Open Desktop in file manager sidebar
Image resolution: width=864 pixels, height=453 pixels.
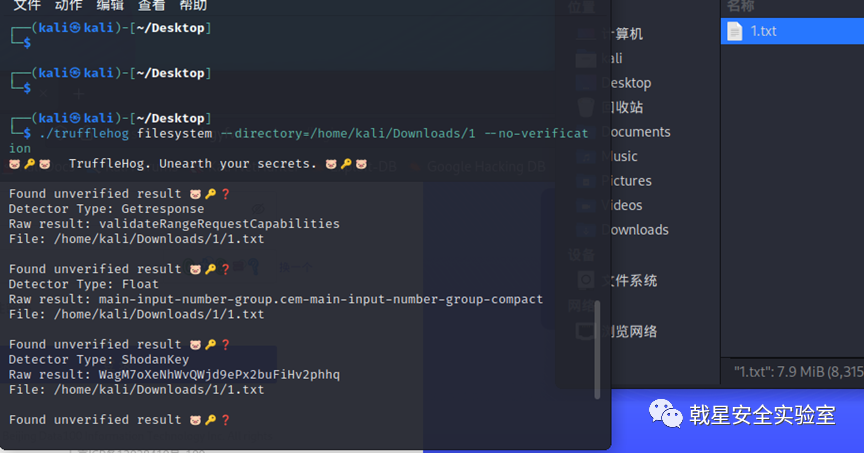(627, 83)
